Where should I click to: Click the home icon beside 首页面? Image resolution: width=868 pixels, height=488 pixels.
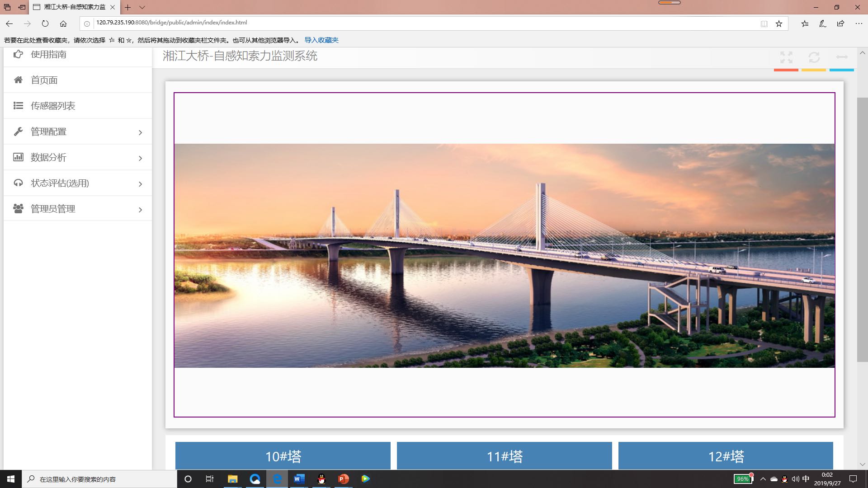click(x=18, y=80)
